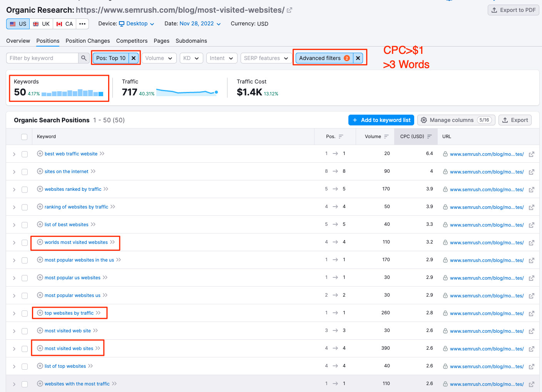Switch to the Overview tab
This screenshot has height=392, width=542.
point(18,41)
